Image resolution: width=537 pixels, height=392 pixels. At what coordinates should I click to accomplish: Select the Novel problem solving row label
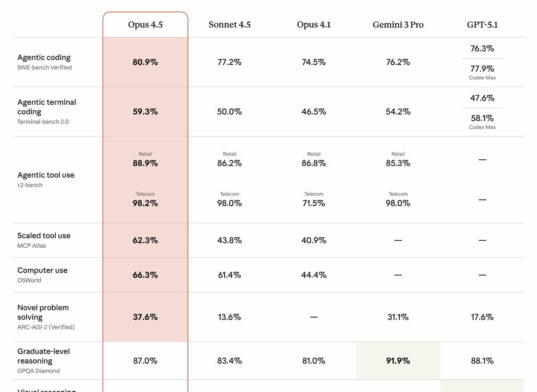coord(43,312)
